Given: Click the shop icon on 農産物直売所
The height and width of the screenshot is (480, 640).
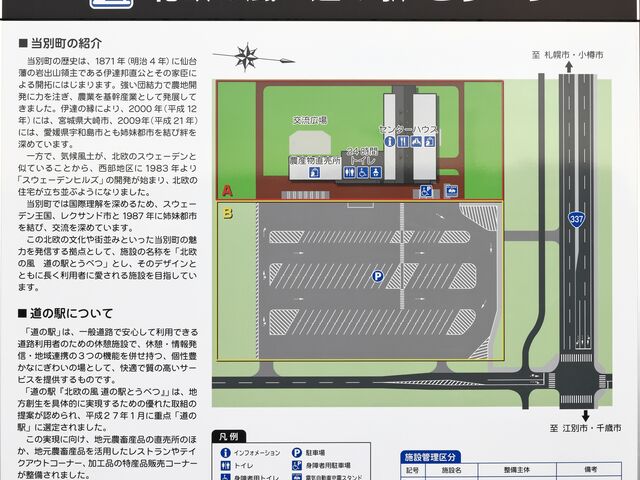Looking at the screenshot, I should pos(314,172).
